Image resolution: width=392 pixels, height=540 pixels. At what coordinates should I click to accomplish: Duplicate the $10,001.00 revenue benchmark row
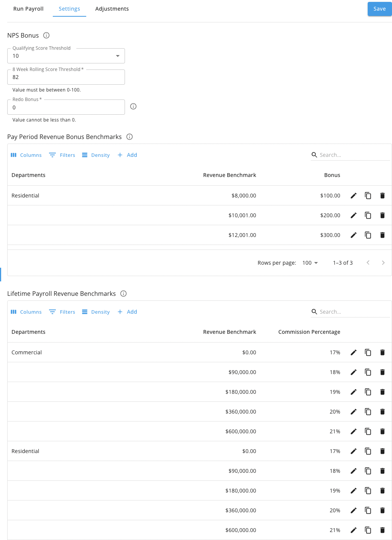pyautogui.click(x=368, y=215)
